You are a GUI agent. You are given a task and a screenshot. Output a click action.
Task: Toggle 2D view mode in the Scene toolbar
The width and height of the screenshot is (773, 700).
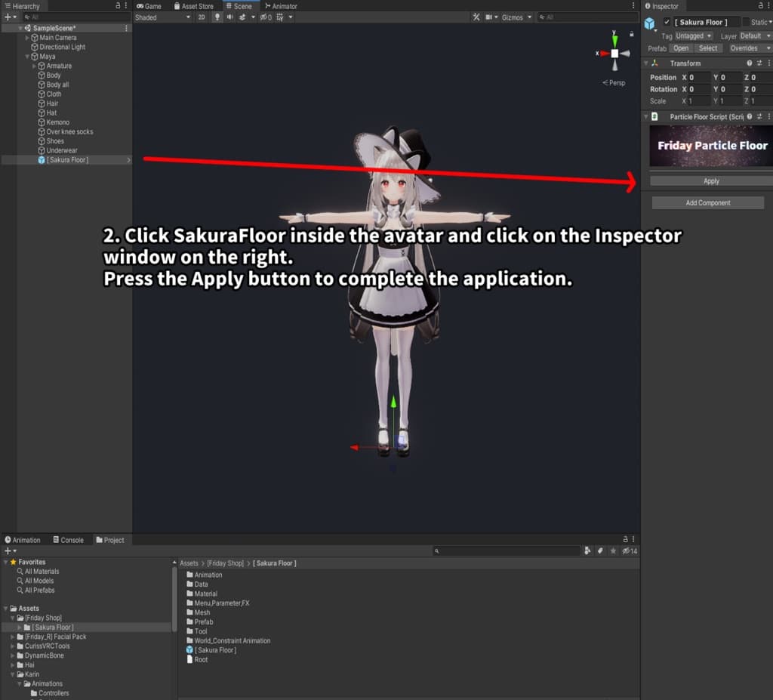click(x=202, y=17)
